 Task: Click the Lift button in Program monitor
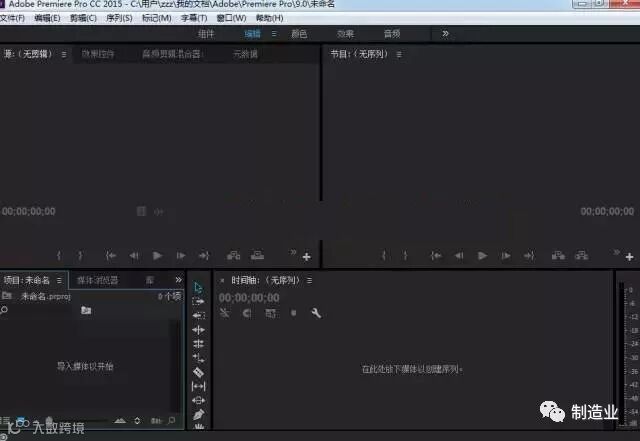[x=558, y=256]
